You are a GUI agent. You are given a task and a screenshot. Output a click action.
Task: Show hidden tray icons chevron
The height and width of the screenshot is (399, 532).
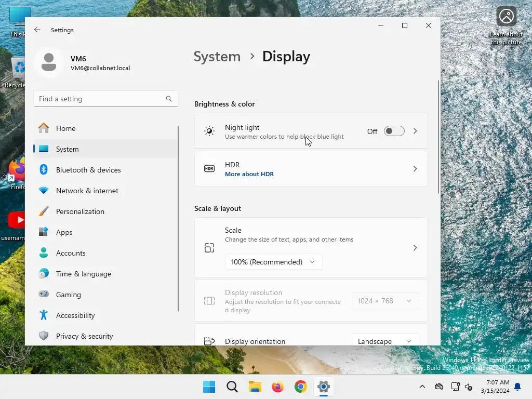(x=422, y=387)
